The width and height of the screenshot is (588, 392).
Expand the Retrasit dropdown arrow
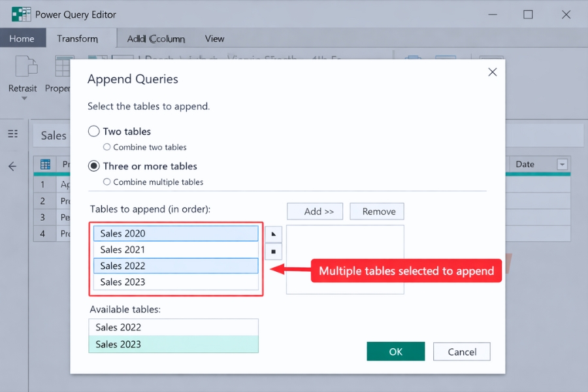click(24, 97)
